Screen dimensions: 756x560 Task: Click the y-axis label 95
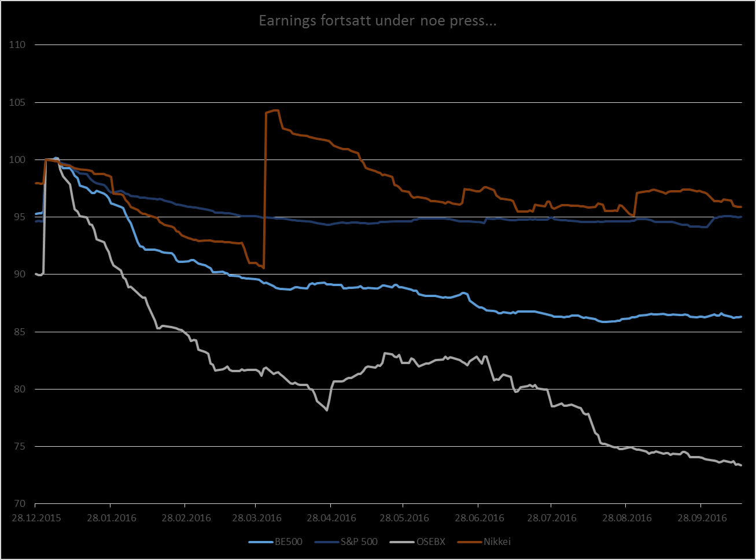[20, 217]
